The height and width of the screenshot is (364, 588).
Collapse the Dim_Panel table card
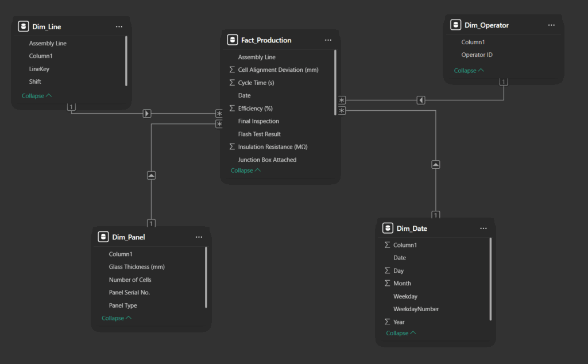click(x=117, y=318)
